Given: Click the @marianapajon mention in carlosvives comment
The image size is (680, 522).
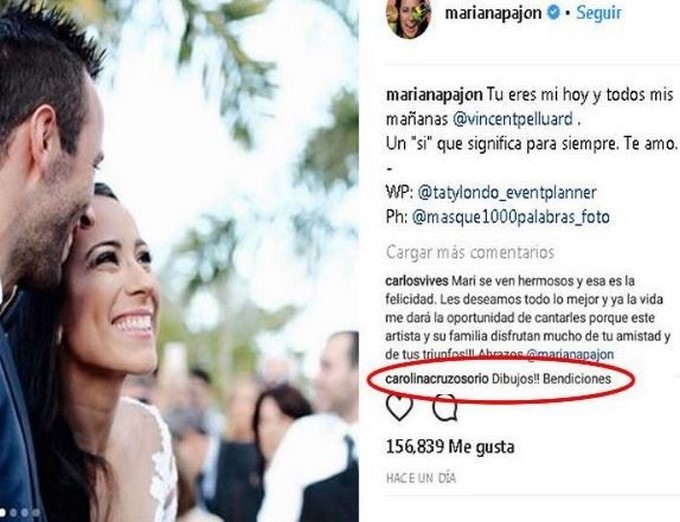Looking at the screenshot, I should coord(569,354).
